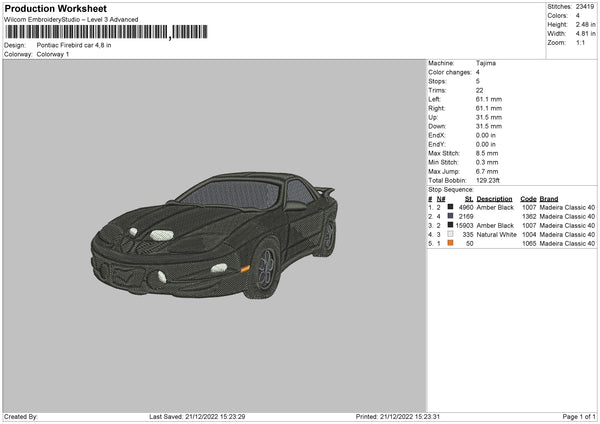Viewport: 600px width, 424px height.
Task: Click the Stitches count 23419
Action: coord(586,5)
